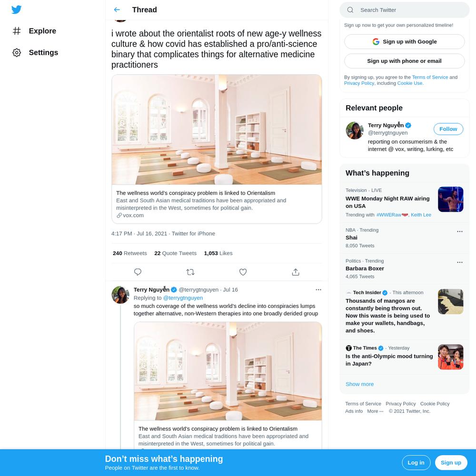Open more options on Barbara Boxer trend
476x476 pixels.
pyautogui.click(x=460, y=262)
